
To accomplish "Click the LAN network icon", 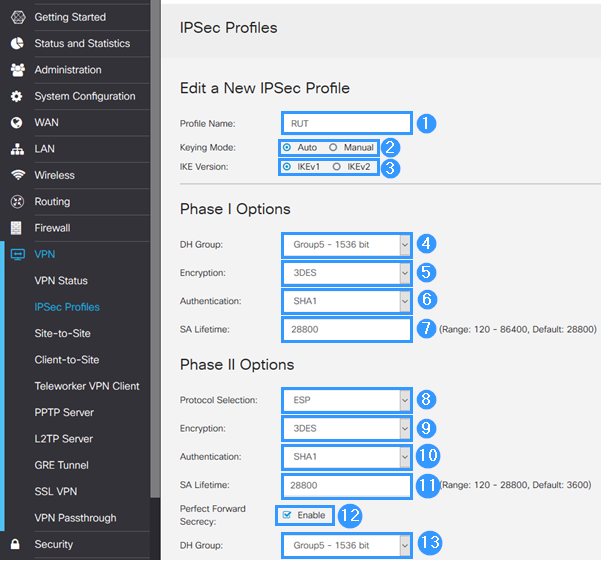I will click(16, 149).
